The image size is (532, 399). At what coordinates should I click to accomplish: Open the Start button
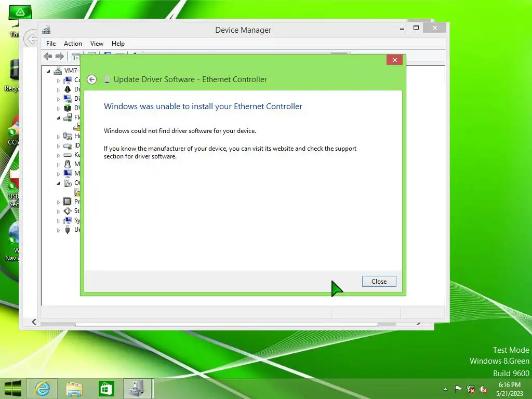click(13, 389)
